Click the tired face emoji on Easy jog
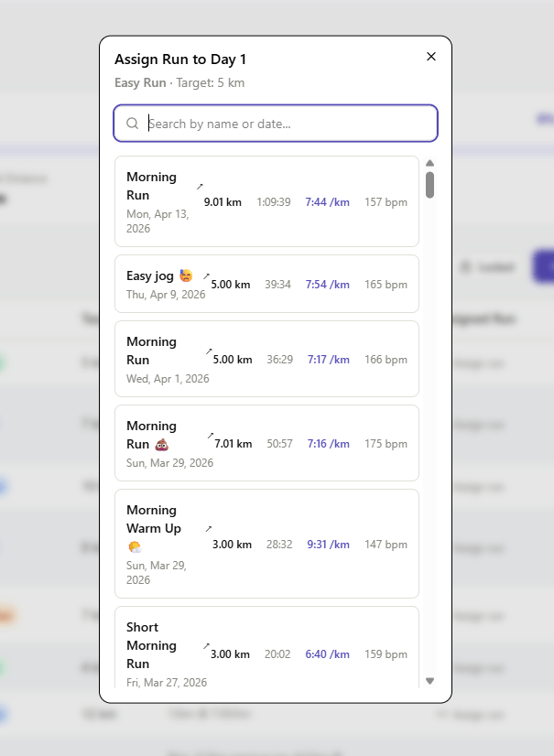The image size is (554, 756). [x=186, y=275]
